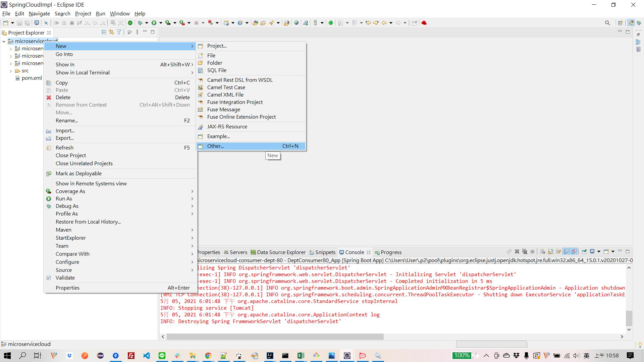Expand the src folder in Project Explorer

point(11,71)
